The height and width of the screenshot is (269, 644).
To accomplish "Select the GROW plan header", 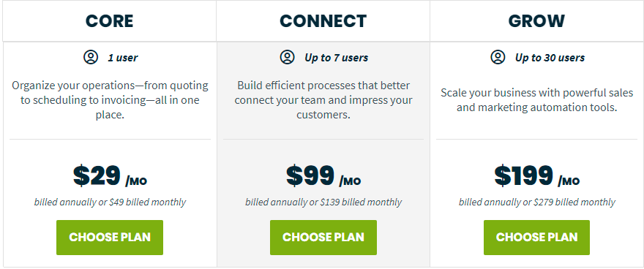I will coord(537,21).
